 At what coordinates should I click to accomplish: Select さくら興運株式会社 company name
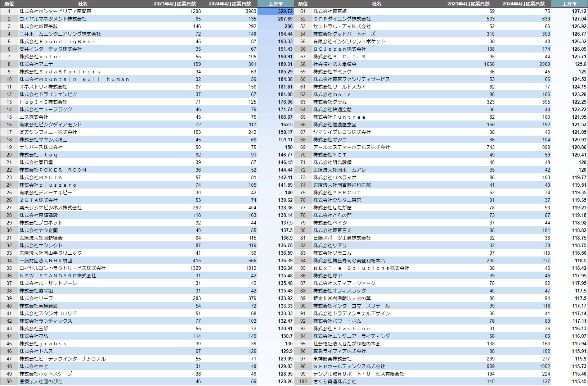335,381
